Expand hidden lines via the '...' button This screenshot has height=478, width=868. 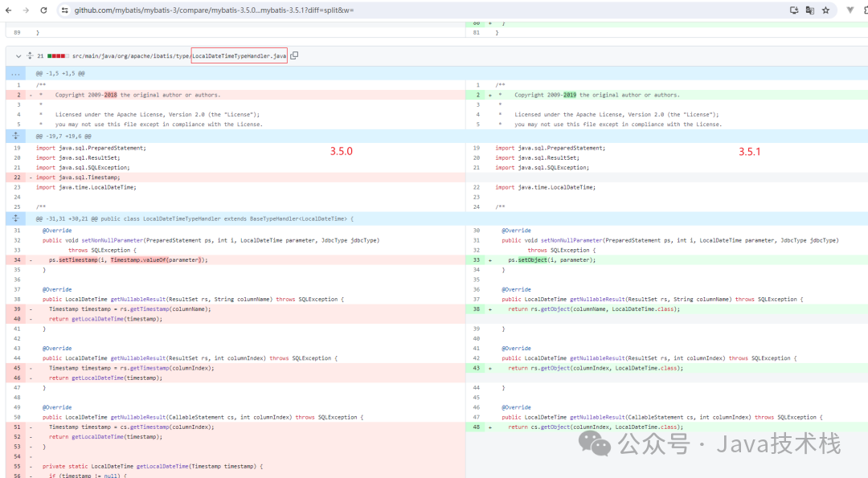[x=14, y=73]
